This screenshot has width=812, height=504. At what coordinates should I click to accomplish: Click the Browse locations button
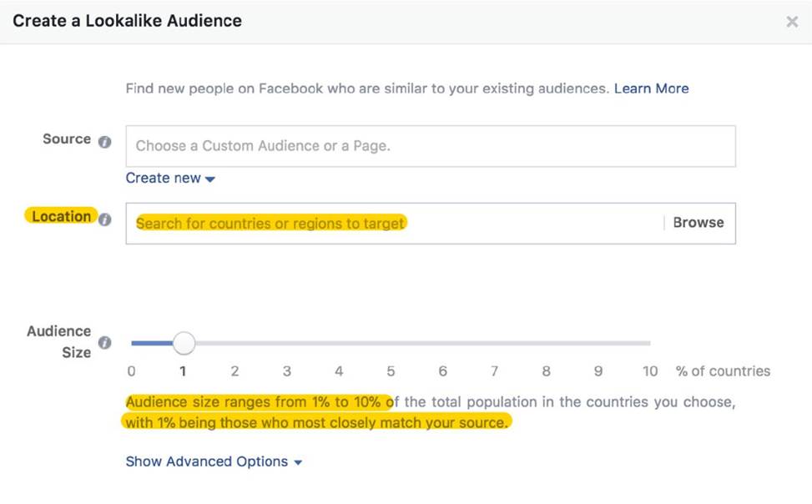(699, 223)
